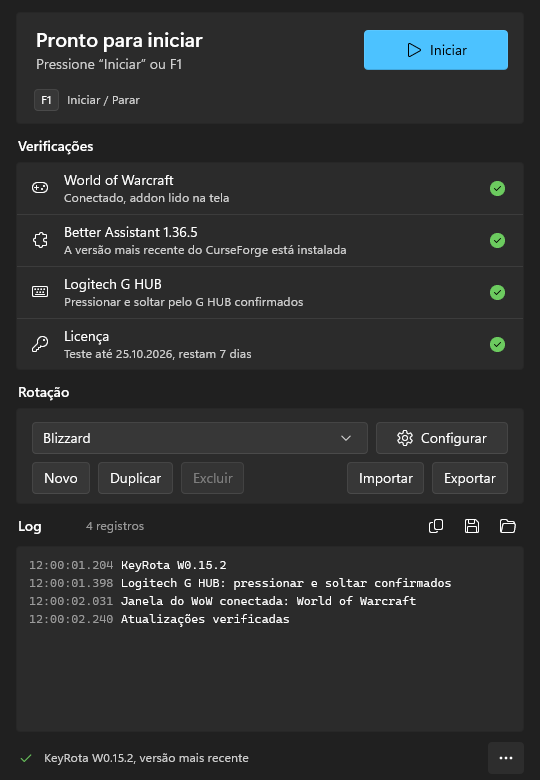The image size is (540, 780).
Task: Click log line 'KeyRota W0.15.2'
Action: tap(174, 565)
